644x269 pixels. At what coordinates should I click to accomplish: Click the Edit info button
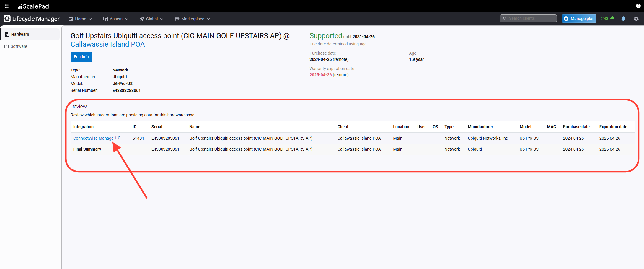[x=81, y=57]
